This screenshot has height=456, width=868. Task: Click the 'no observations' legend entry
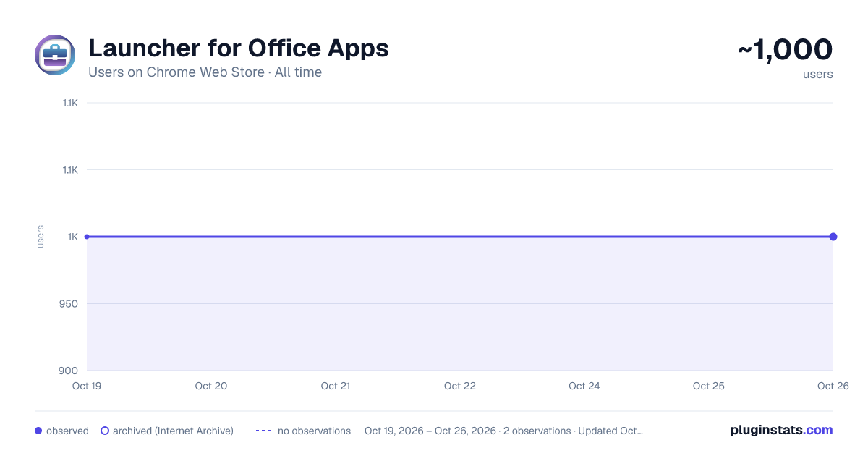pos(303,431)
